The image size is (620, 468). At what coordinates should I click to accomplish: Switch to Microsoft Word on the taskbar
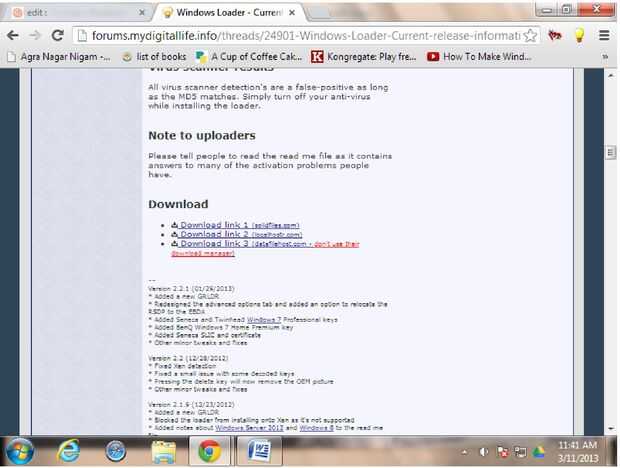point(259,451)
